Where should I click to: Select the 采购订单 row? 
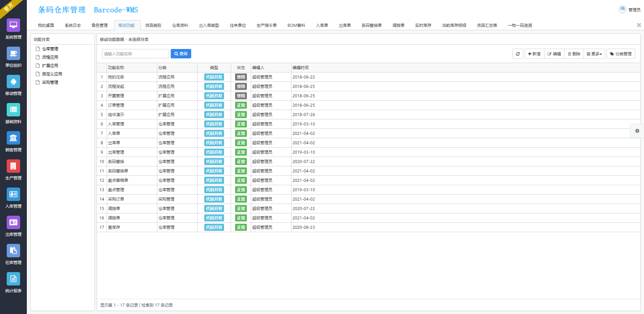click(x=369, y=199)
